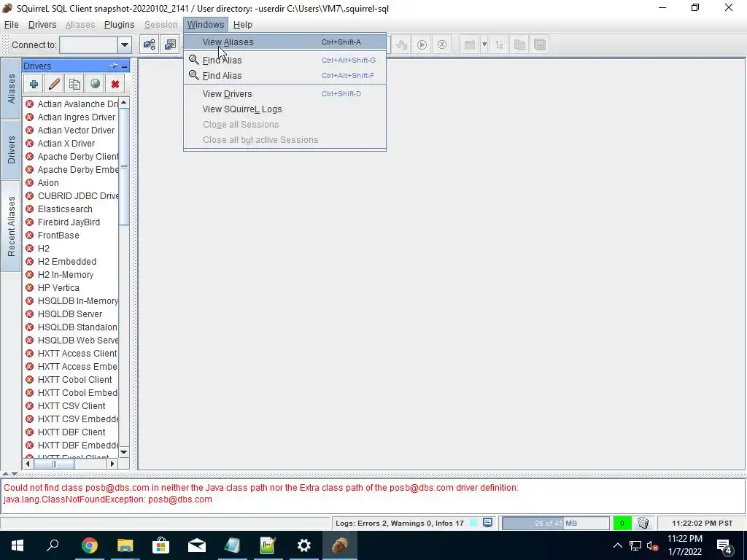Open the Plugins menu
Screen dimensions: 747x560
(x=119, y=25)
